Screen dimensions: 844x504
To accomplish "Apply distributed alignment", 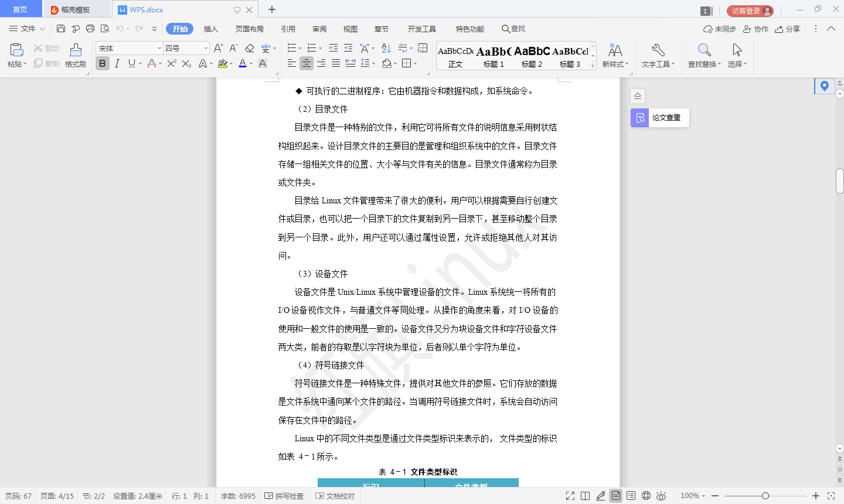I will coord(350,63).
